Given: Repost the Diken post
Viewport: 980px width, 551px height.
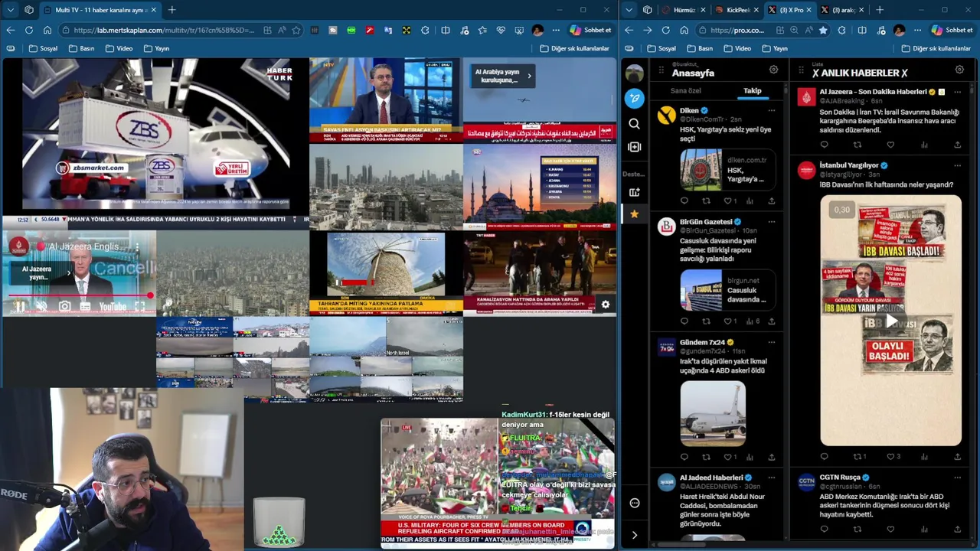Looking at the screenshot, I should pos(706,201).
